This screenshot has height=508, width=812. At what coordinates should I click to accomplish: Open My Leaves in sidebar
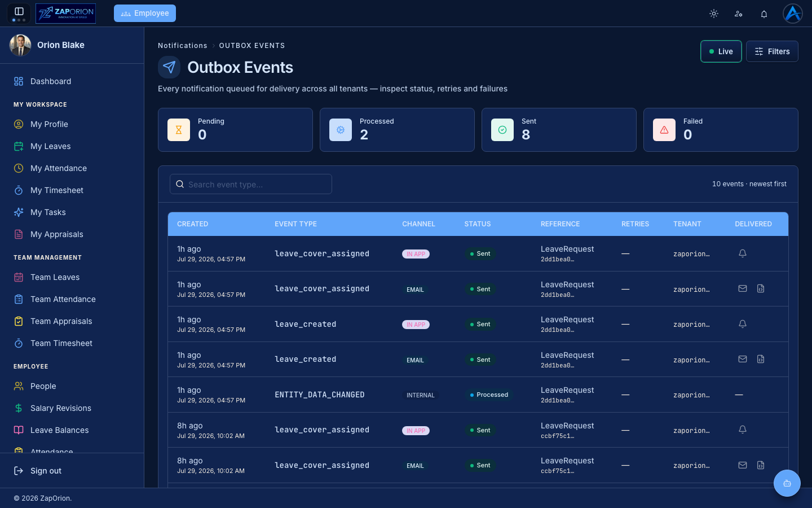tap(72, 146)
